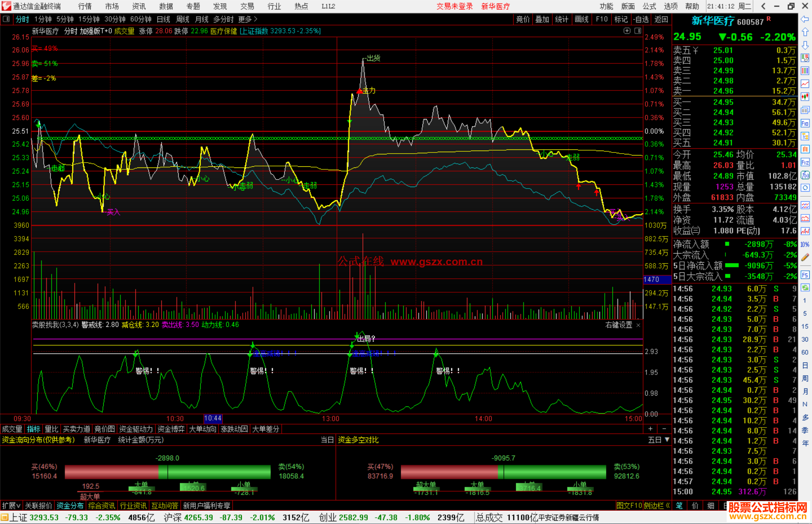Viewport: 812px width, 524px height.
Task: Toggle the chart panel layout icon top-right of chart
Action: point(638,31)
